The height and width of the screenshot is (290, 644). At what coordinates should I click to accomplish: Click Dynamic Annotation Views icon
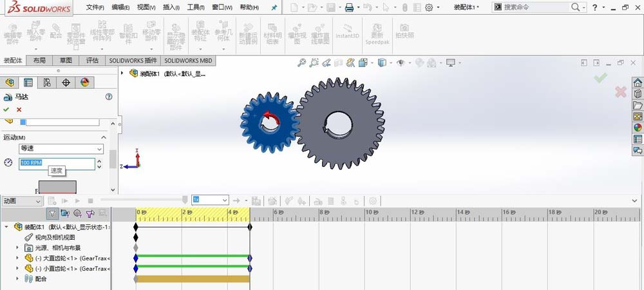coord(350,63)
